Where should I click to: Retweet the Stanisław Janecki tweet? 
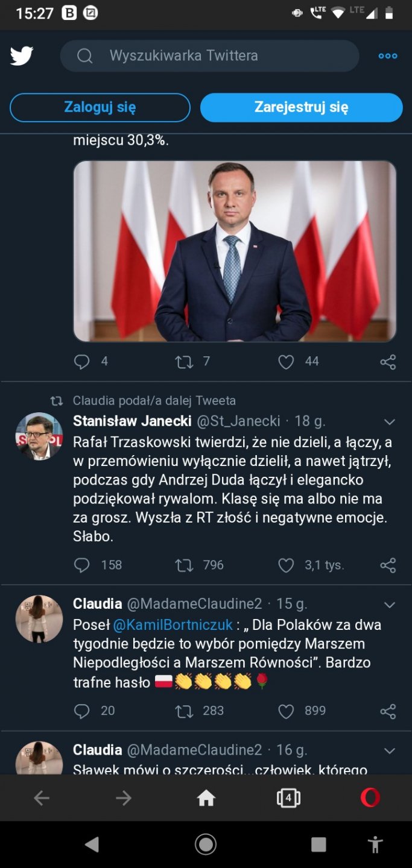coord(183,565)
